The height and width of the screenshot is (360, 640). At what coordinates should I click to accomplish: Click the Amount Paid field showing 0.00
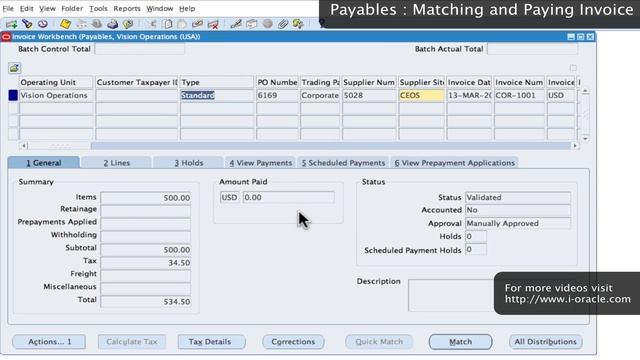click(288, 198)
